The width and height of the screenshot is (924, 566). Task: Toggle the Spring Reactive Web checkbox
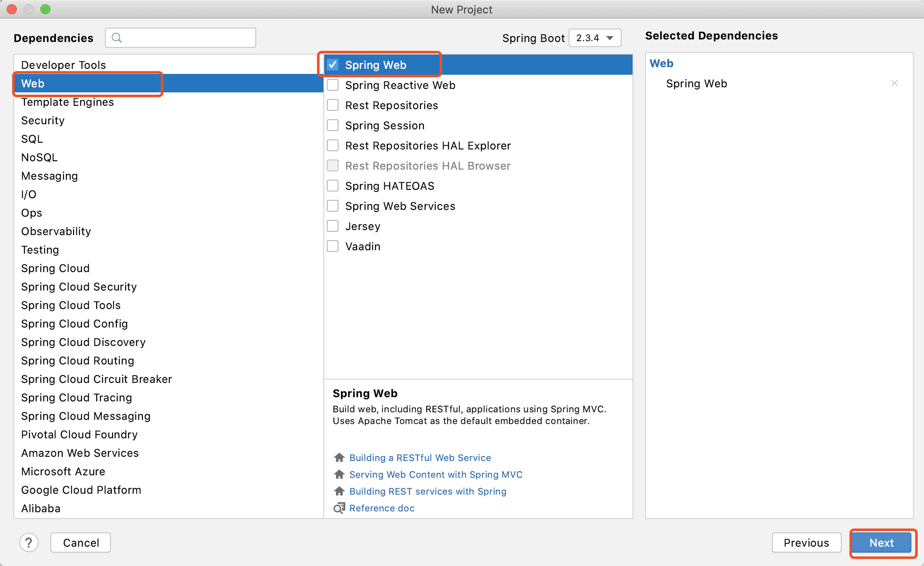334,84
